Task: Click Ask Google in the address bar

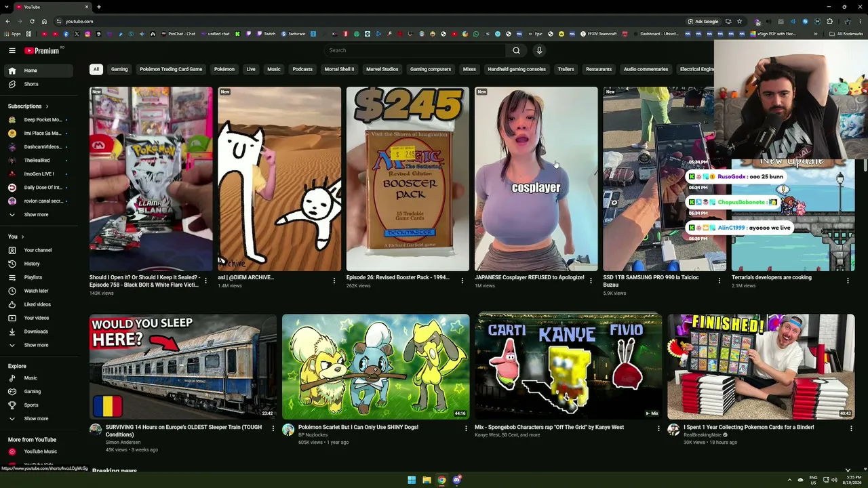Action: (703, 21)
